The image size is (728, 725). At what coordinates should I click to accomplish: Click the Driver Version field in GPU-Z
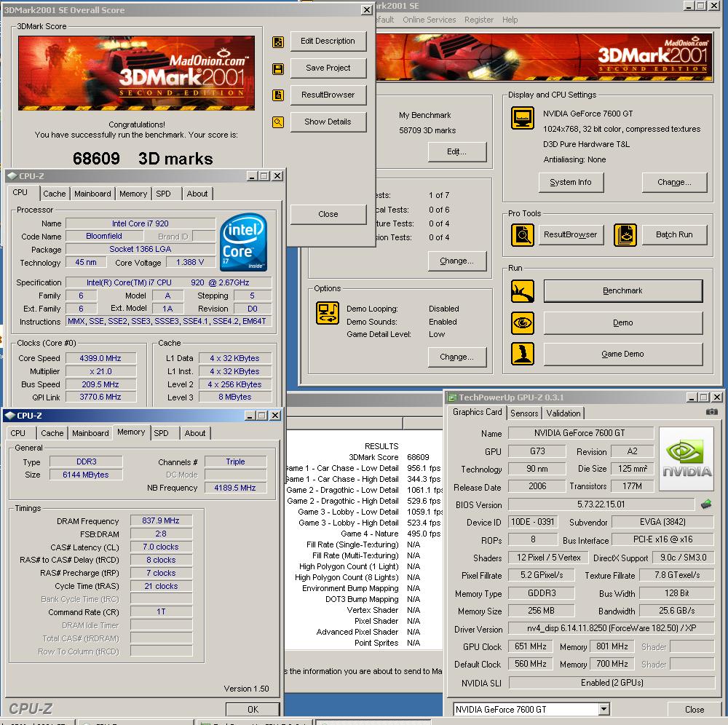pos(611,628)
